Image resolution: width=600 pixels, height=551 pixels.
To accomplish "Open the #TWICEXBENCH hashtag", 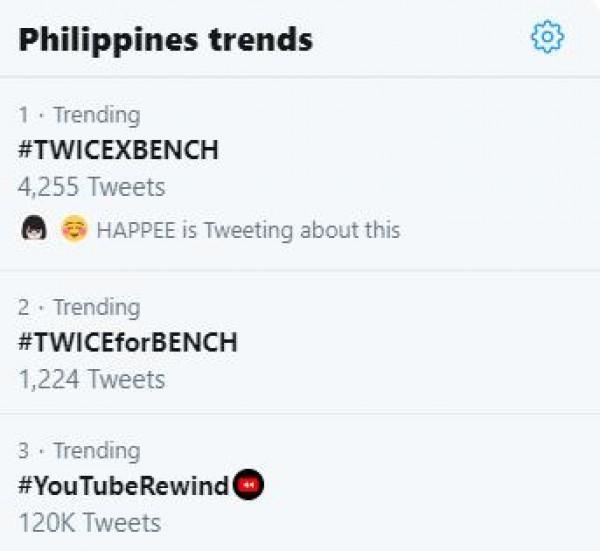I will point(118,150).
